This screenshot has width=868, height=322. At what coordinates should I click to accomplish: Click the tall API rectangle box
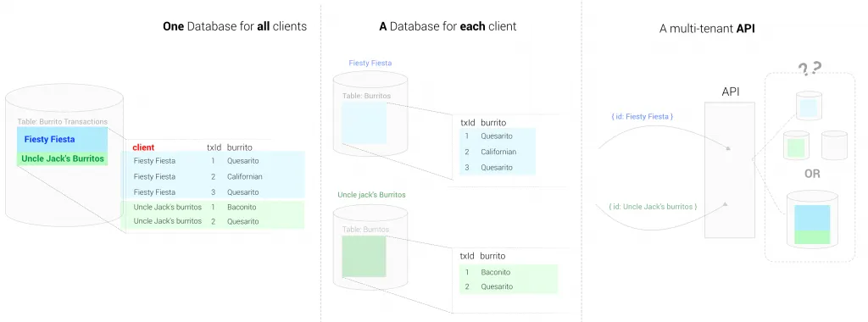click(730, 169)
